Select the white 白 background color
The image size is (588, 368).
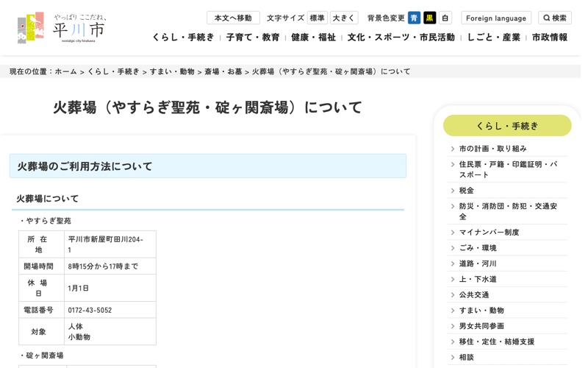tap(445, 18)
